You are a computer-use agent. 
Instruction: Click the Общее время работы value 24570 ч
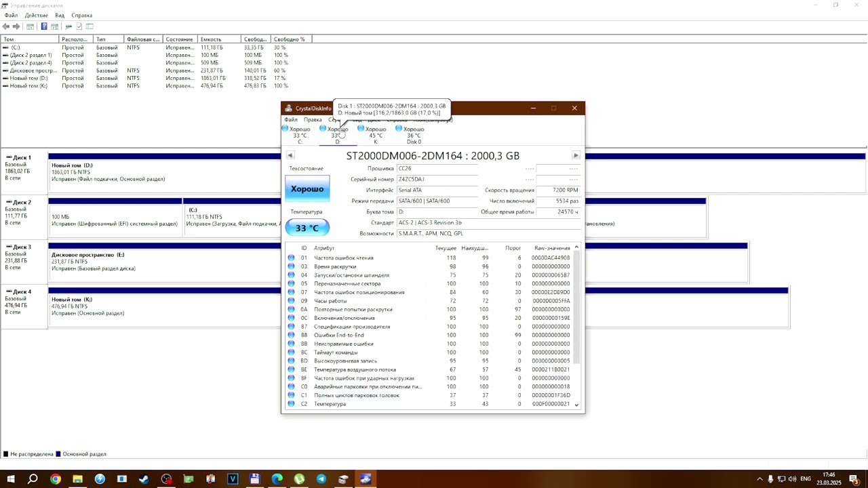point(558,211)
